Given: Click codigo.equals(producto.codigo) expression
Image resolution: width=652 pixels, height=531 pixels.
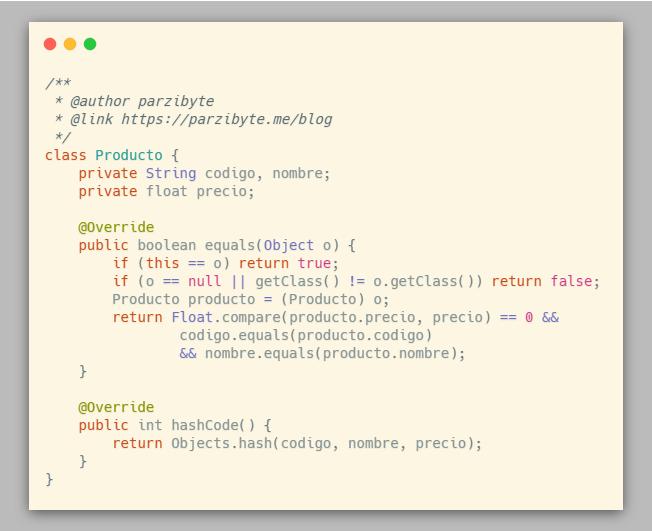Looking at the screenshot, I should point(305,335).
